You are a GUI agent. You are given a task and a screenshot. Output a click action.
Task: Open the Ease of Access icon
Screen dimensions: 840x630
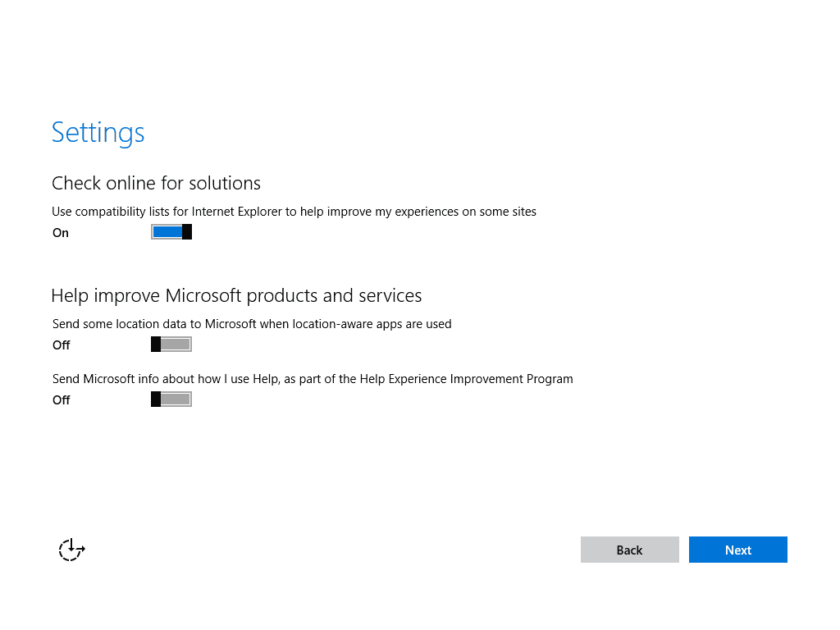72,550
